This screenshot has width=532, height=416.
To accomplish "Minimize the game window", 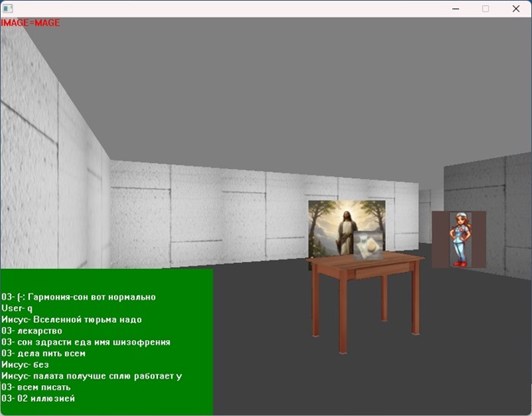I will click(x=456, y=8).
